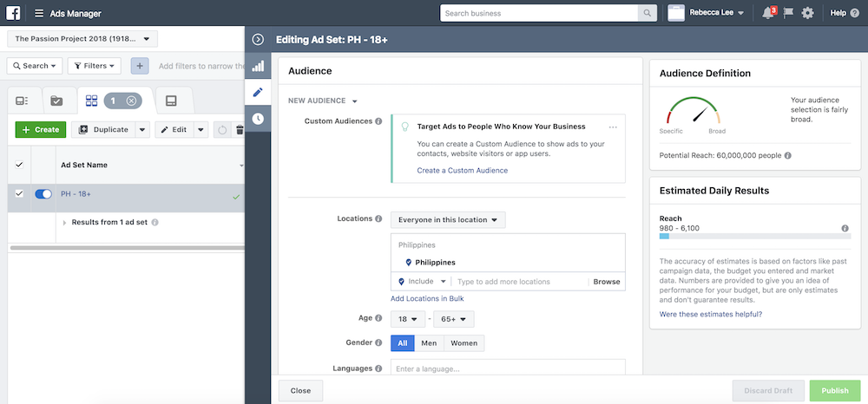Select Women gender option

[464, 343]
